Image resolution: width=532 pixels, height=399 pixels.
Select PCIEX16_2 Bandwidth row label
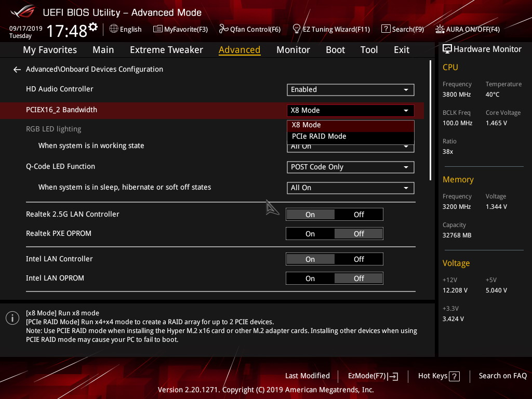(x=61, y=110)
